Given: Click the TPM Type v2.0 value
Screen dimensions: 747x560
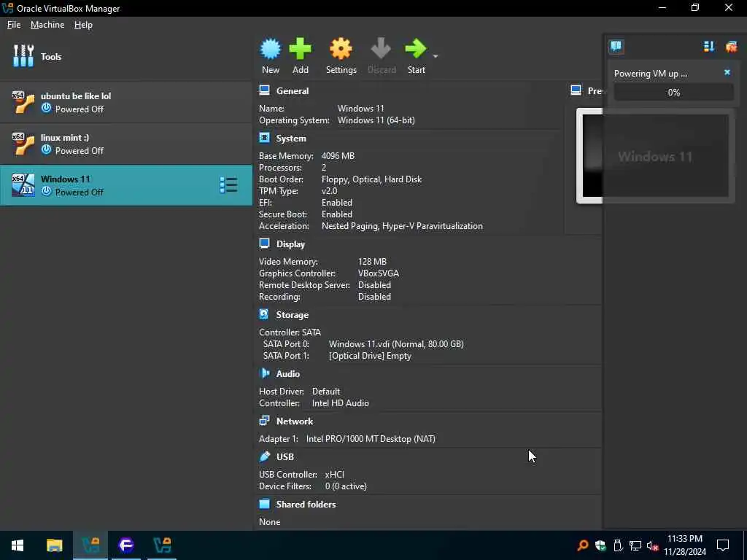Looking at the screenshot, I should [329, 191].
